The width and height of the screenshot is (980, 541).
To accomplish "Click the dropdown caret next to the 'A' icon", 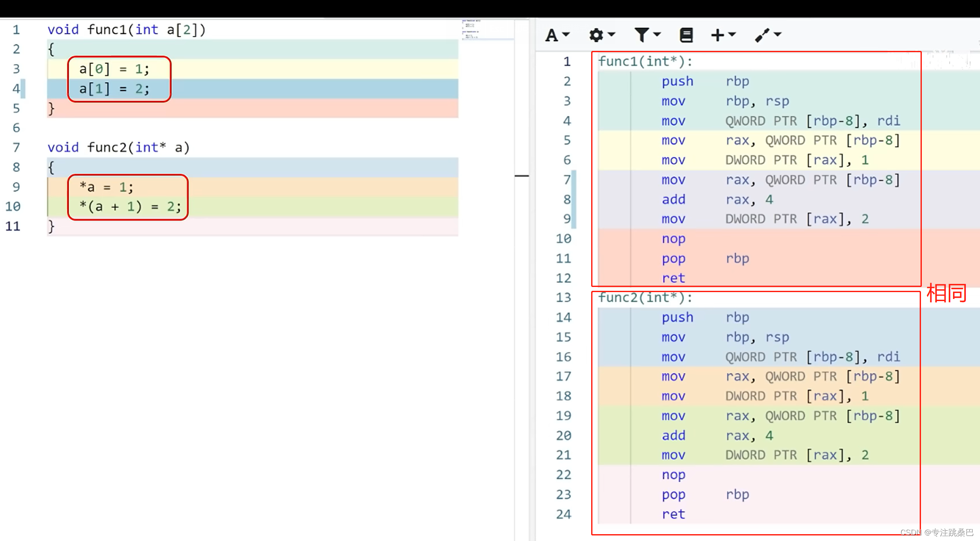I will [566, 34].
